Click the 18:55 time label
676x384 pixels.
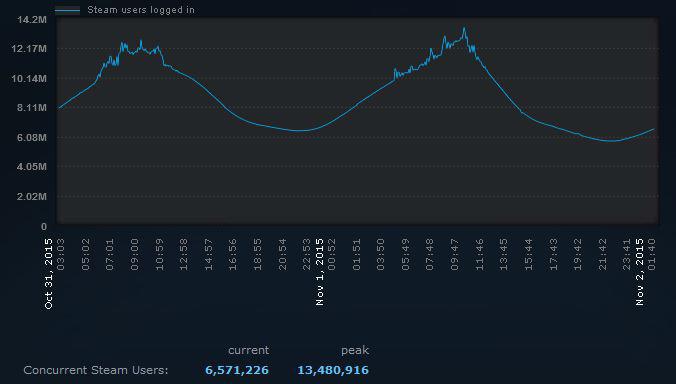pos(258,254)
